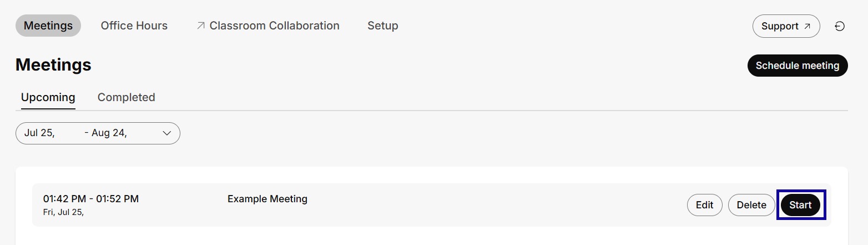
Task: Click the arrow icon inside Support button
Action: coord(807,26)
